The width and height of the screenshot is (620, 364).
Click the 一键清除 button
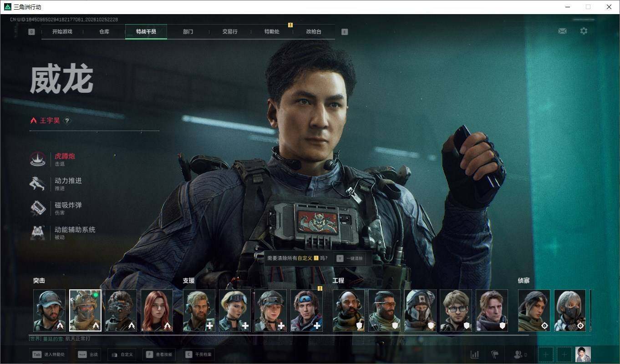coord(350,258)
